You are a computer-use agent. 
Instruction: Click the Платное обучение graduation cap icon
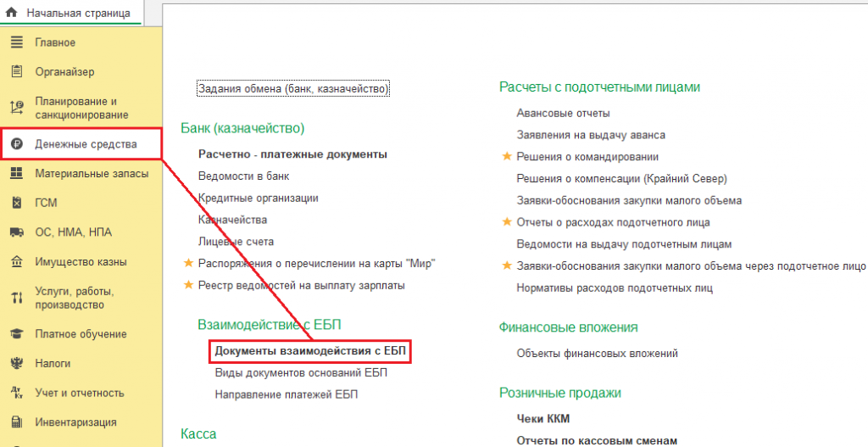click(17, 334)
